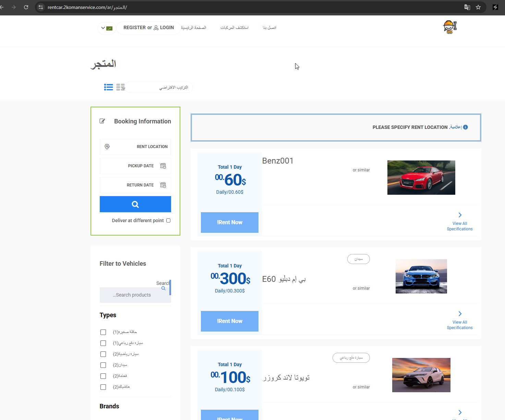The height and width of the screenshot is (420, 505).
Task: Switch to grid view layout icon
Action: tap(120, 87)
